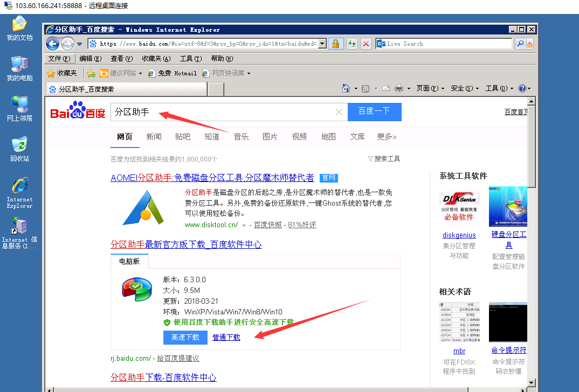The height and width of the screenshot is (392, 579).
Task: Switch to the 知道 search tab
Action: tap(212, 137)
